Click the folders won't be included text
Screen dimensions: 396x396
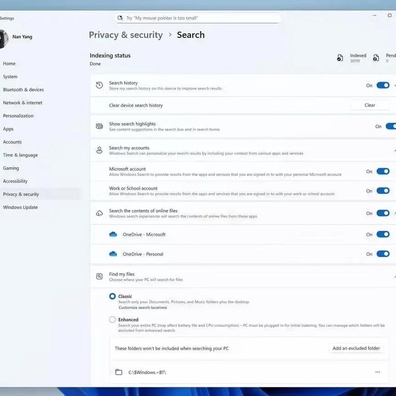click(x=172, y=348)
